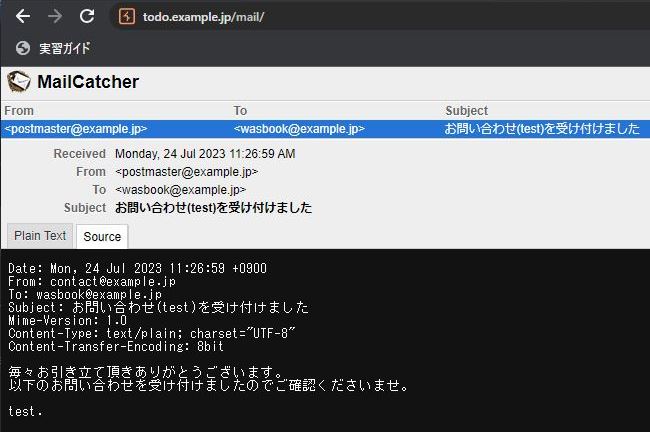Click the subject cell in the highlighted message row
Image resolution: width=650 pixels, height=432 pixels.
(x=542, y=129)
